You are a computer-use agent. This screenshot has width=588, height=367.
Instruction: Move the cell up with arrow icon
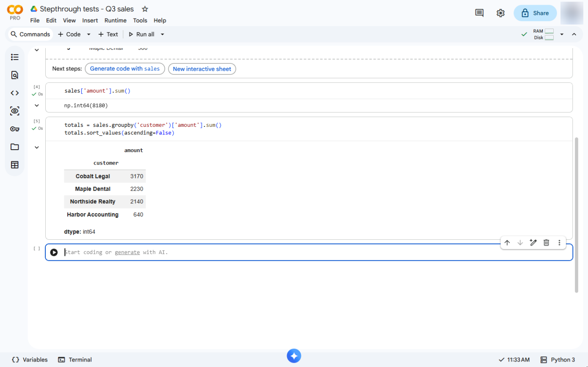[x=507, y=243]
